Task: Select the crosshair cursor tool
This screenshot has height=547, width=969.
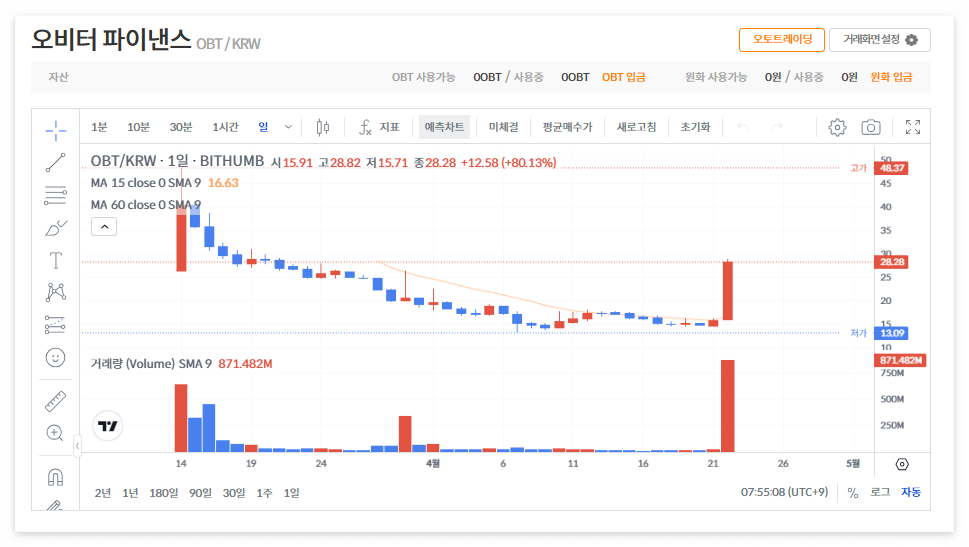Action: (56, 130)
